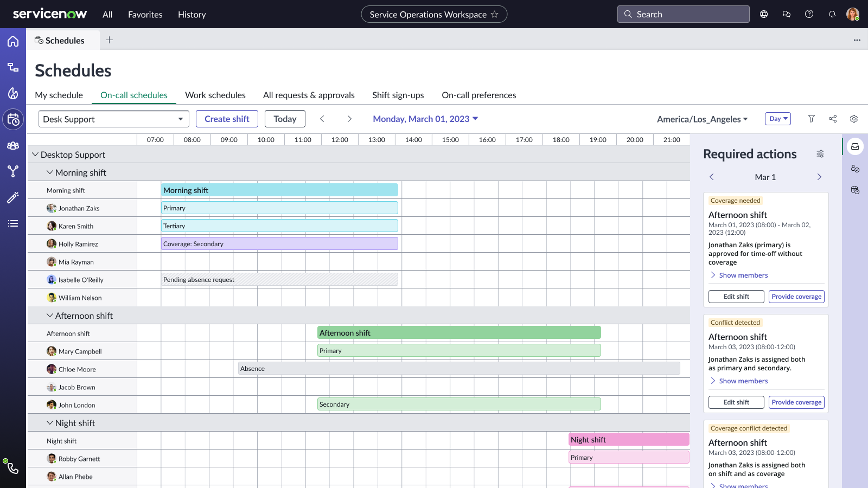Select Chloe Moore's Absence block
This screenshot has width=868, height=488.
click(x=459, y=368)
